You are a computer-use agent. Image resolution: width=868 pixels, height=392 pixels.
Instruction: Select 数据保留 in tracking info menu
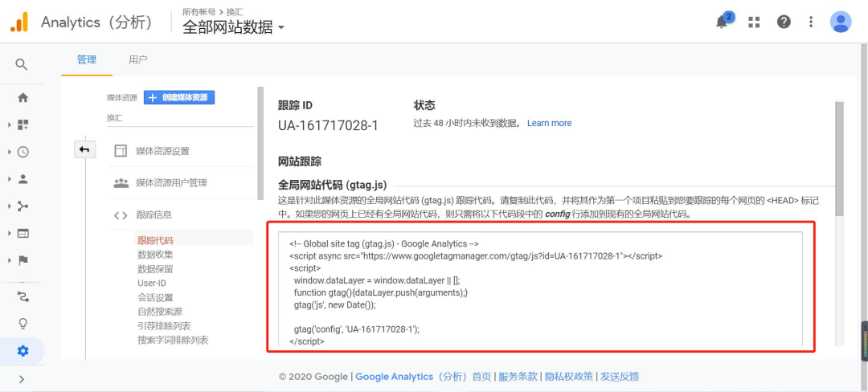[x=155, y=269]
